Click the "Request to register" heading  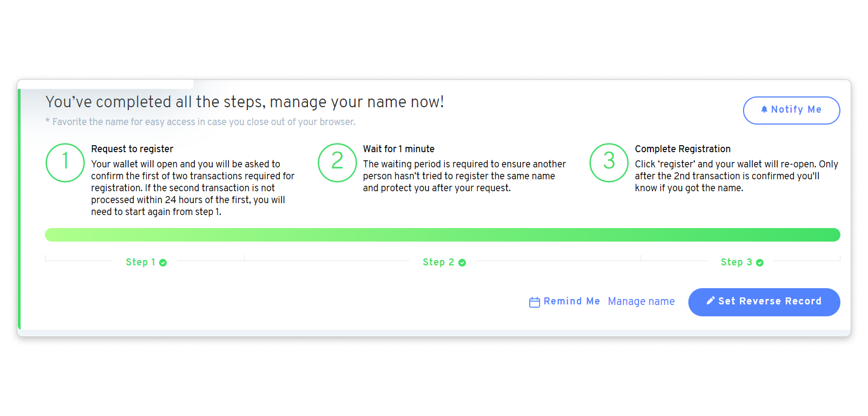tap(132, 149)
